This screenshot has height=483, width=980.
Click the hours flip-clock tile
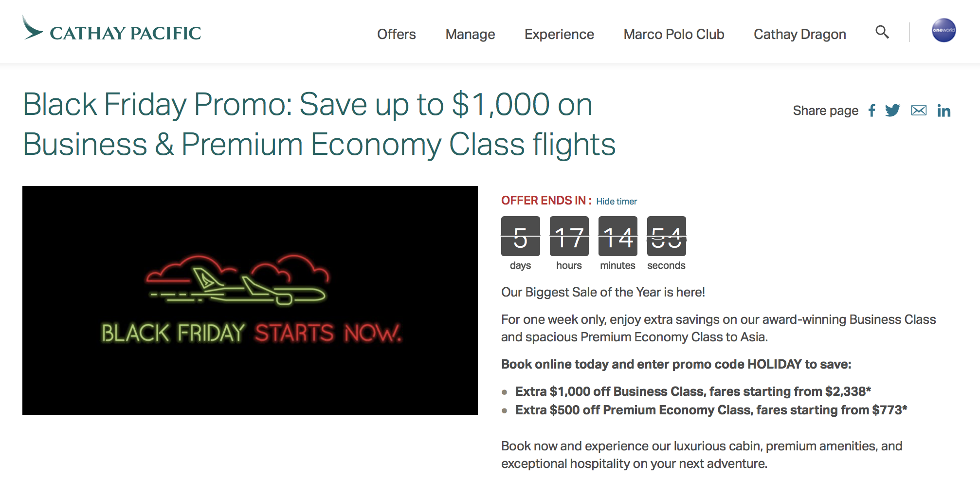click(569, 237)
